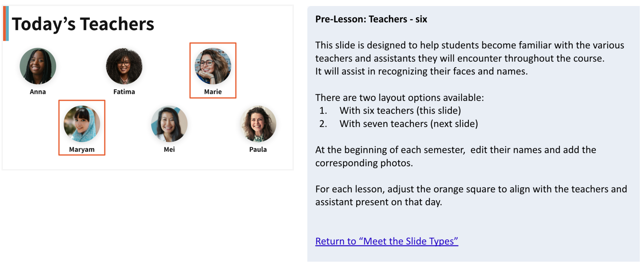Click the name label Fatima
The height and width of the screenshot is (266, 644).
pos(124,92)
